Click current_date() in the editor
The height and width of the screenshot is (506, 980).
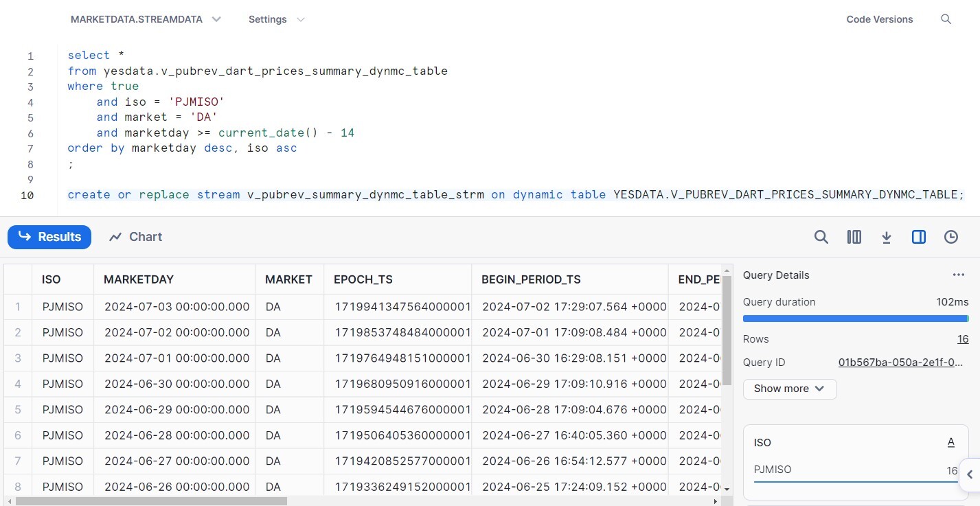pyautogui.click(x=269, y=133)
